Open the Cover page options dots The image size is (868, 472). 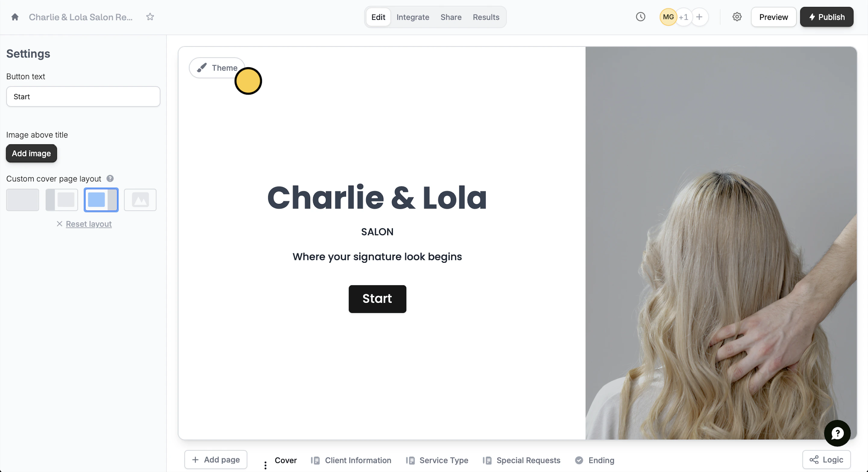point(265,465)
